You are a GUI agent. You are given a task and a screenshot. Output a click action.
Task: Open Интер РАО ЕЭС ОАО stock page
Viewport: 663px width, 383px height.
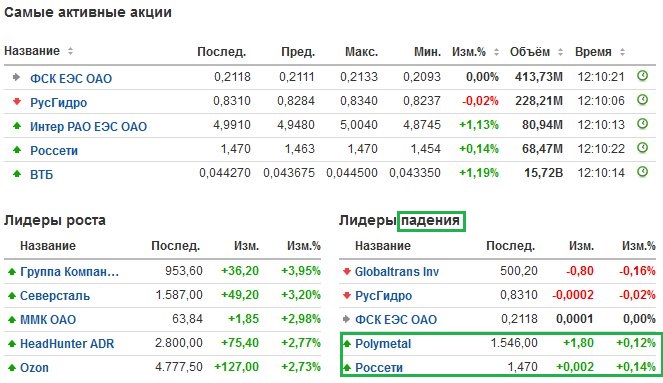pyautogui.click(x=88, y=126)
